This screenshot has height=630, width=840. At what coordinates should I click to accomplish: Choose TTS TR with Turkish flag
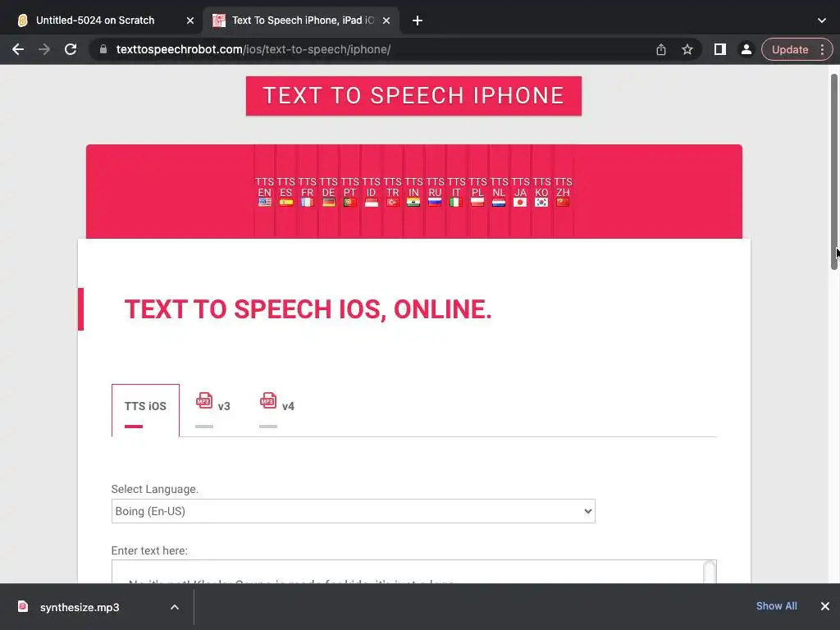(x=393, y=192)
